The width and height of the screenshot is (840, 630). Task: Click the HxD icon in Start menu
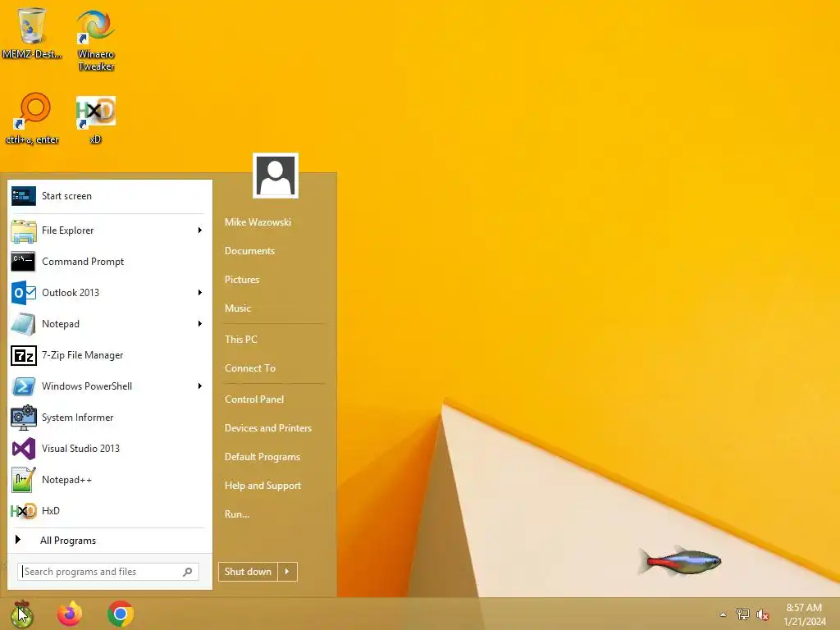pos(24,511)
